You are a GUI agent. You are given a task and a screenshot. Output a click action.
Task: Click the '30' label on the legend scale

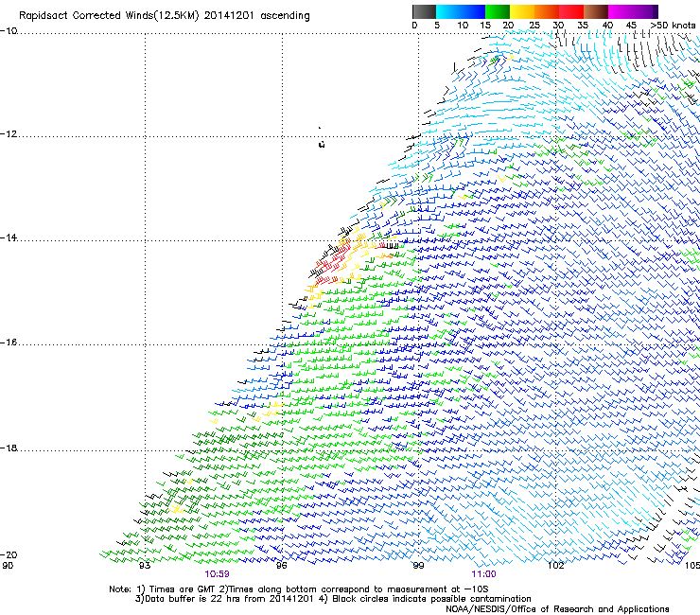click(x=558, y=26)
